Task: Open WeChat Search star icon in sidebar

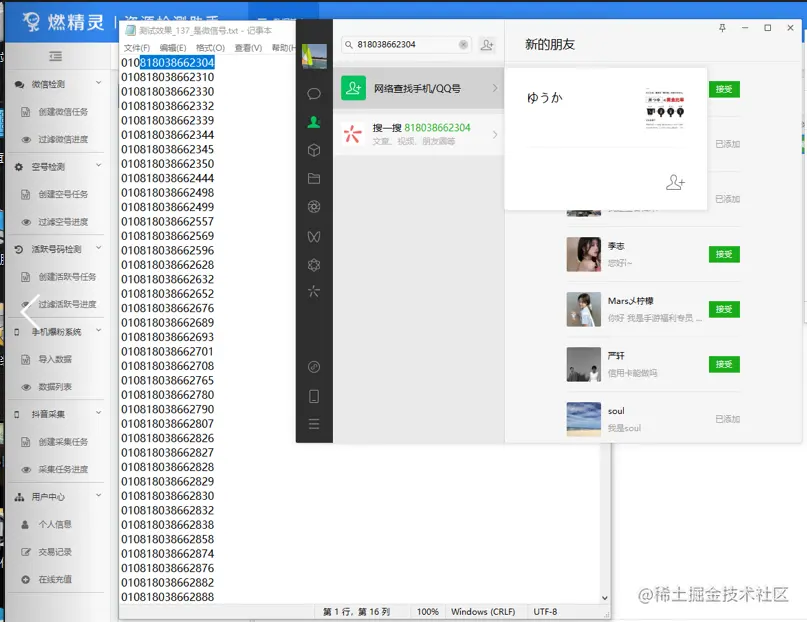Action: pyautogui.click(x=314, y=292)
